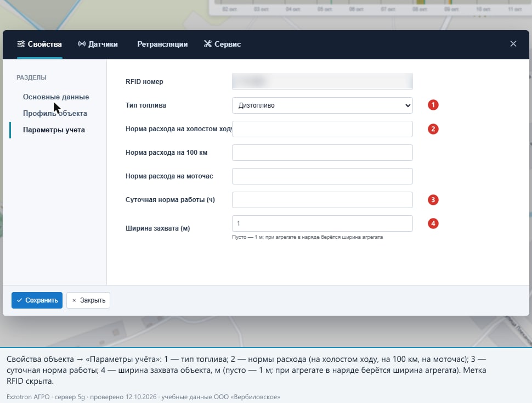This screenshot has height=403, width=532.
Task: Focus the Норма расхода на холостом ходу field
Action: coord(322,129)
